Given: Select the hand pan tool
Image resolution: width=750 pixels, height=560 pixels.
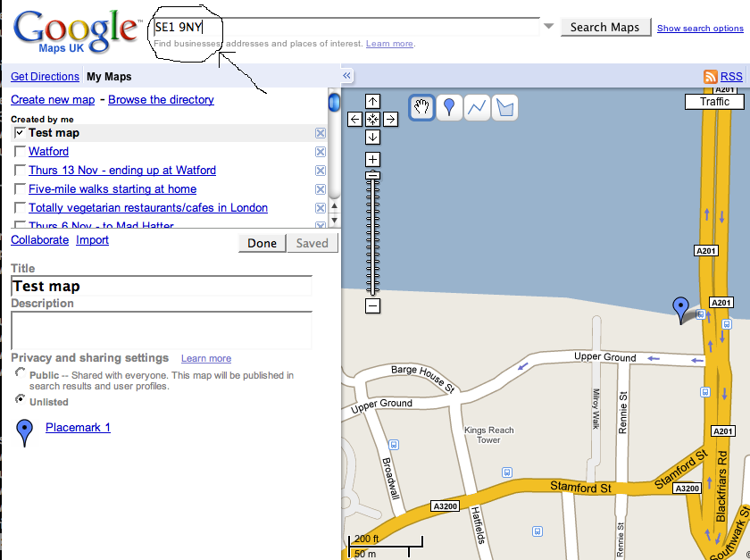Looking at the screenshot, I should click(x=421, y=108).
